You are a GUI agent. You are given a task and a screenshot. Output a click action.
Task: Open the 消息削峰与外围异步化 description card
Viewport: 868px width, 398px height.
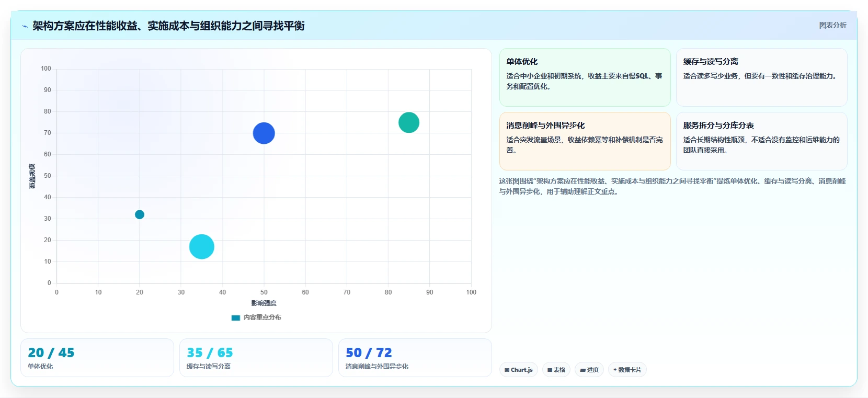(x=585, y=141)
